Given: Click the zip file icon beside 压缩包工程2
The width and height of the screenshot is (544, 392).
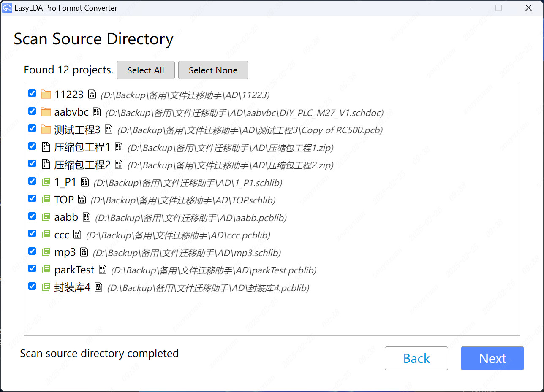Looking at the screenshot, I should (46, 165).
